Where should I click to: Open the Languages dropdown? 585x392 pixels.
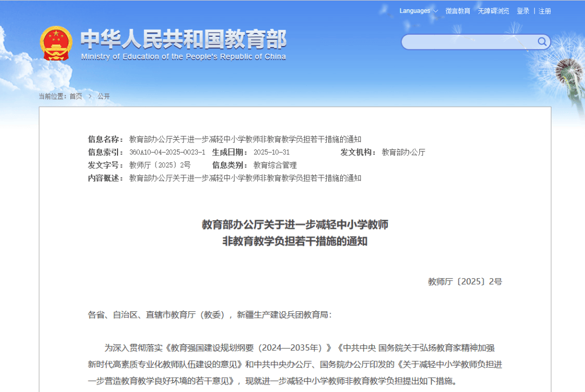[x=419, y=11]
